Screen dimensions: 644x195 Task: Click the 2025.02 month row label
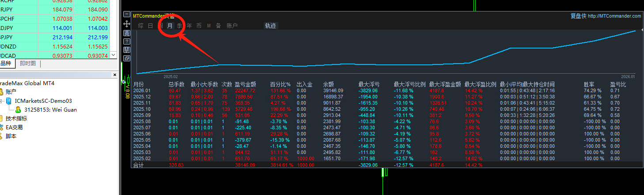142,158
